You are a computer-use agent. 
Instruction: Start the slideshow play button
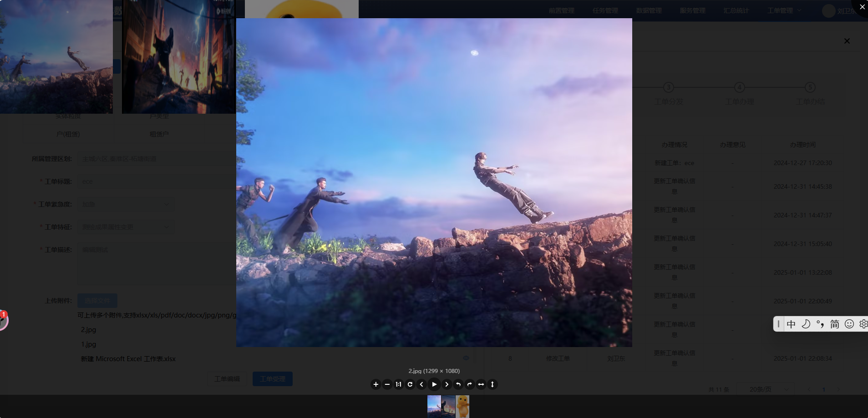[x=434, y=384]
